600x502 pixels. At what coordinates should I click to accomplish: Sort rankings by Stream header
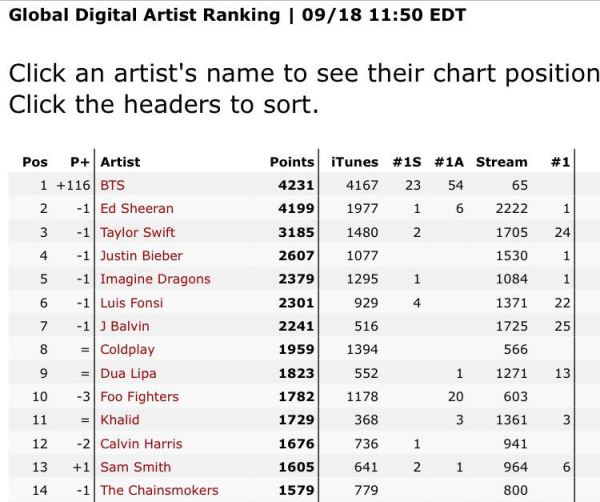(501, 162)
